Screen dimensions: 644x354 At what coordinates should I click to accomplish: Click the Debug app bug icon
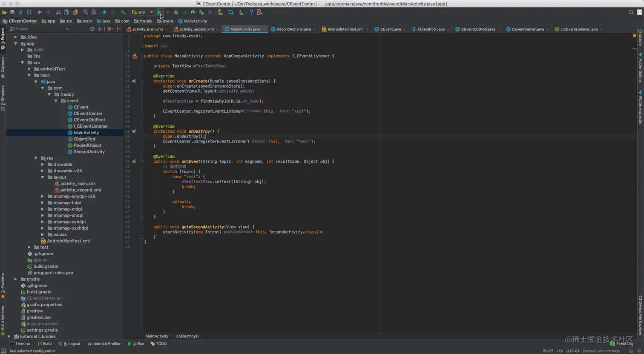(176, 12)
